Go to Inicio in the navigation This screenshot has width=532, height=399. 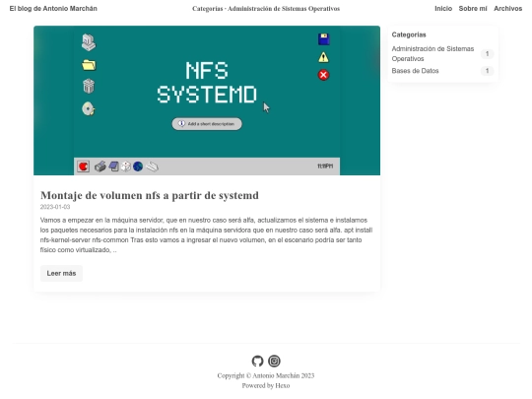[443, 9]
